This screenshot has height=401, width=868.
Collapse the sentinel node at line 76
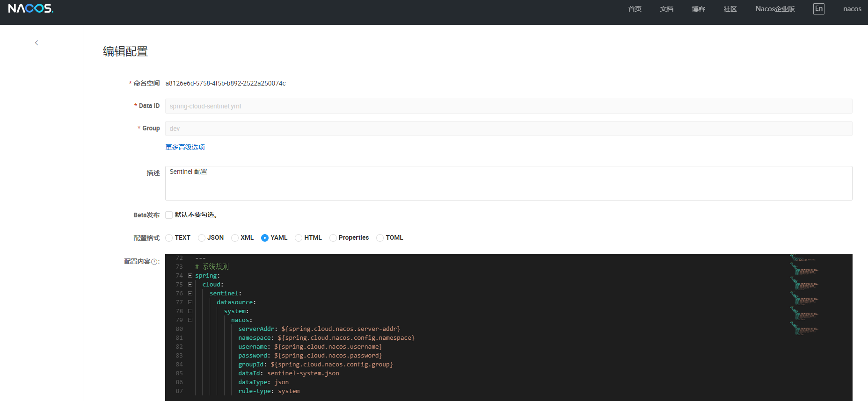click(x=190, y=294)
